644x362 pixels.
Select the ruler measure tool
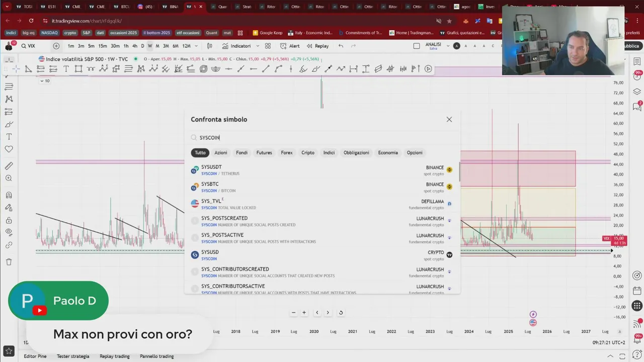pos(9,166)
